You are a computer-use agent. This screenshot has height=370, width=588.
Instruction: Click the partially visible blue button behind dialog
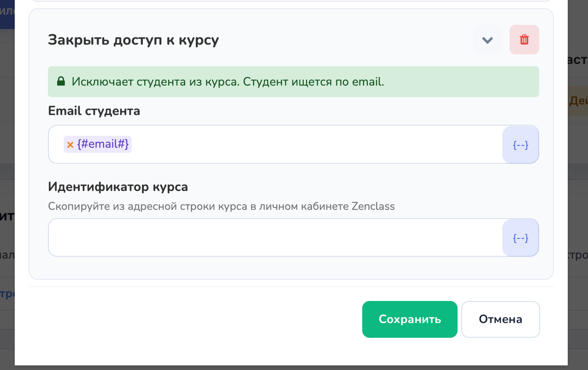pos(7,14)
